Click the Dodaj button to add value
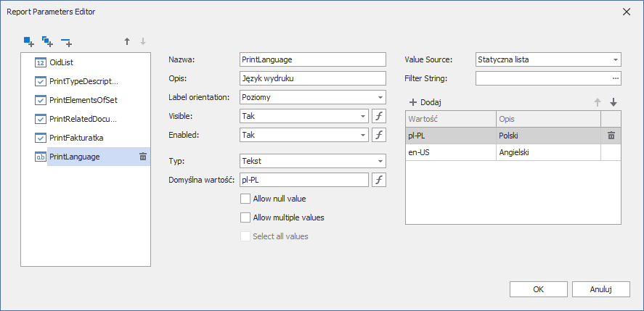 (x=425, y=103)
